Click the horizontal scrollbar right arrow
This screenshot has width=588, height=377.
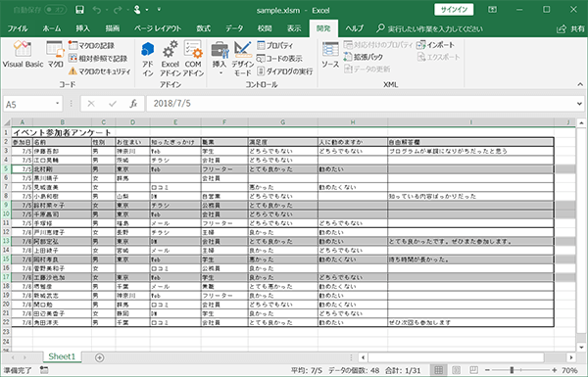point(570,357)
